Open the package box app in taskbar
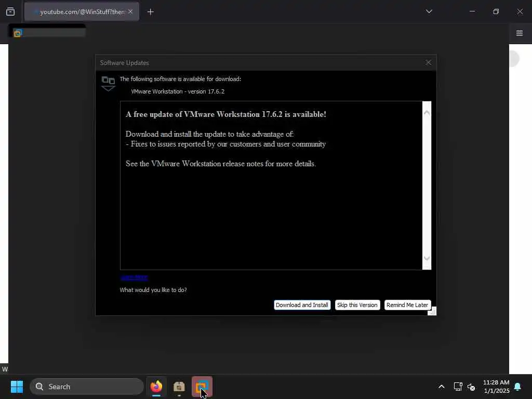532x399 pixels. [x=179, y=387]
